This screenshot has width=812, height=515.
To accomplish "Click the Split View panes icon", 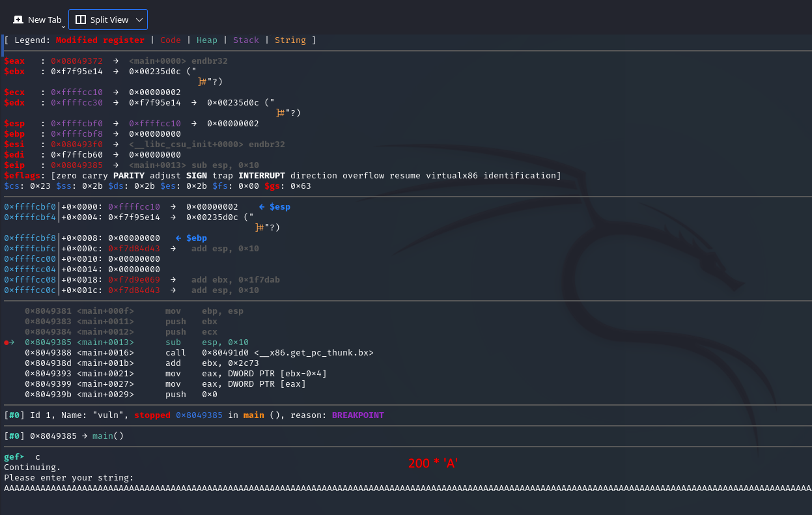I will [81, 20].
